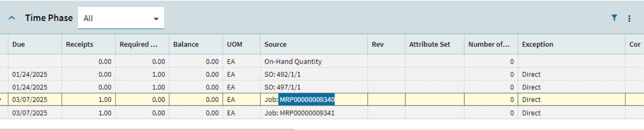644x130 pixels.
Task: Select the On-Hand Quantity source cell
Action: pos(314,61)
